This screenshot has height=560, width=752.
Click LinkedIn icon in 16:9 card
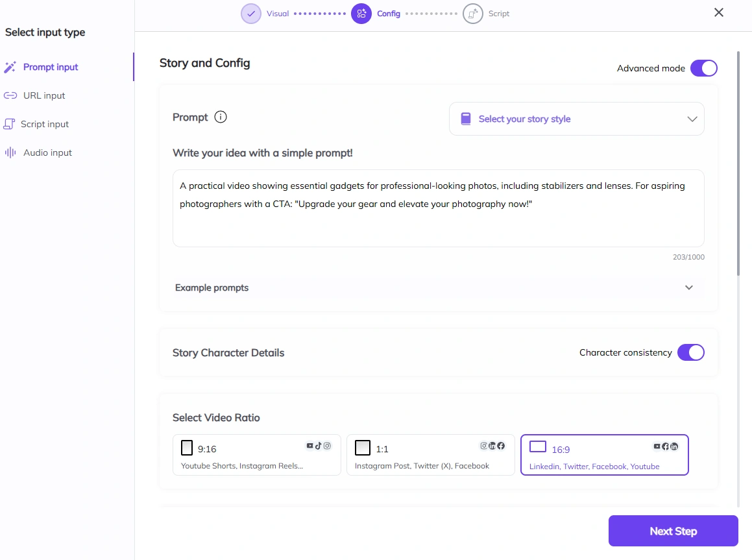tap(674, 446)
